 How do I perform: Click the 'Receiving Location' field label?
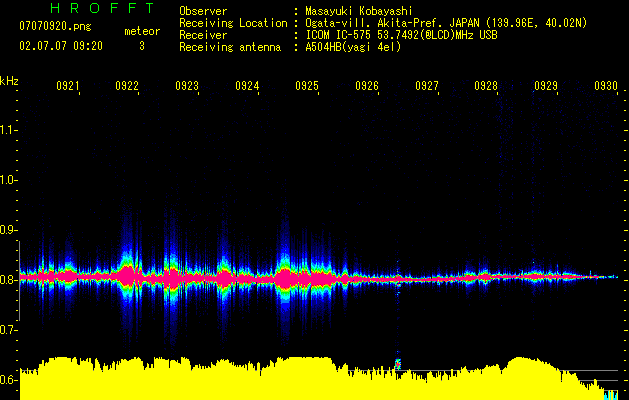(233, 23)
